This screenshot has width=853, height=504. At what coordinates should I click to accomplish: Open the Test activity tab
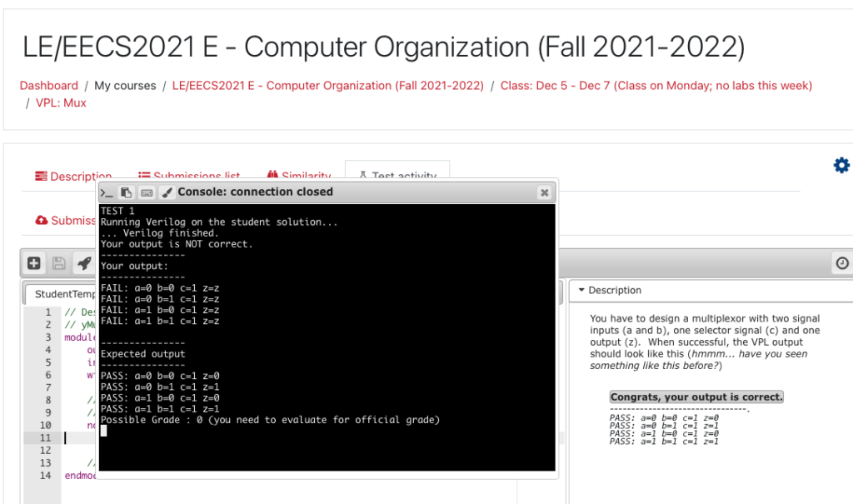(397, 177)
